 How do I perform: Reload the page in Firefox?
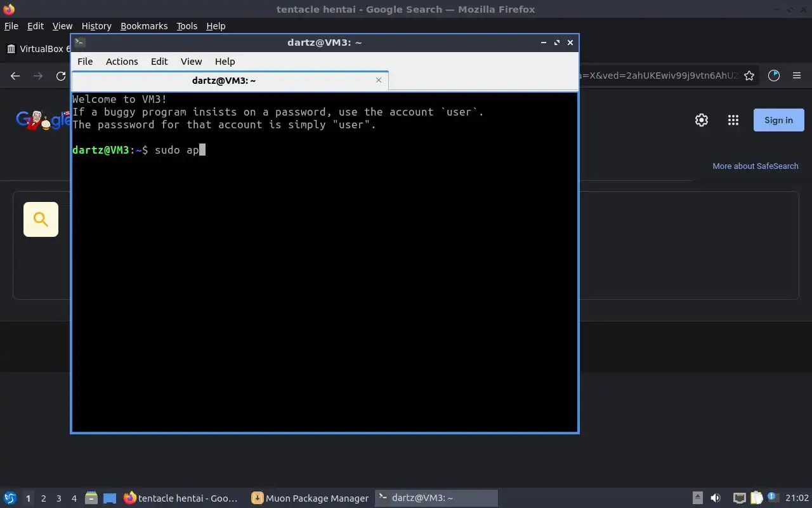coord(61,76)
